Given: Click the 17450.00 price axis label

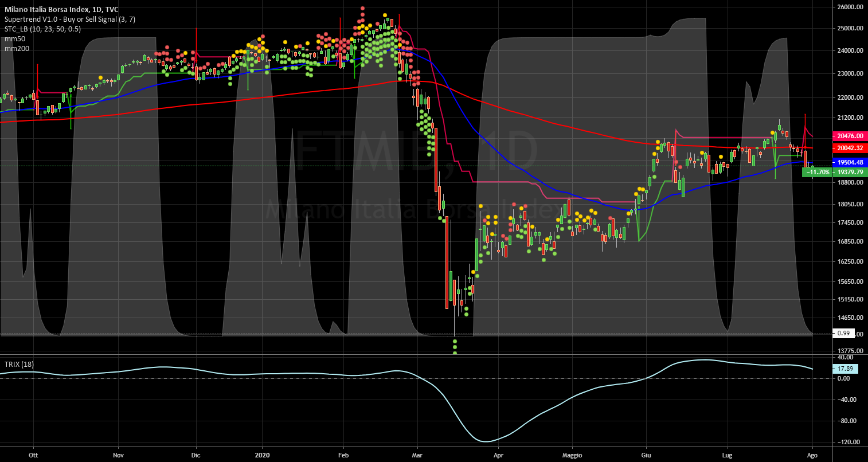Looking at the screenshot, I should [850, 222].
